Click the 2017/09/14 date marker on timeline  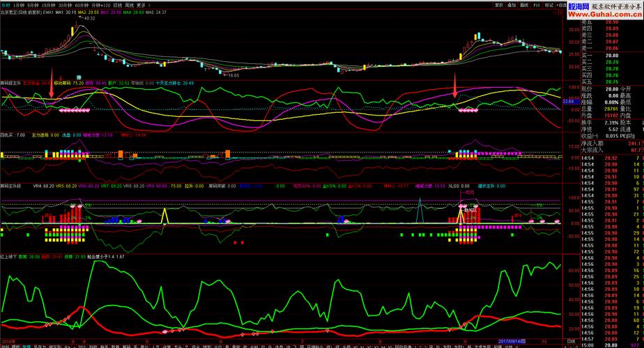point(512,342)
